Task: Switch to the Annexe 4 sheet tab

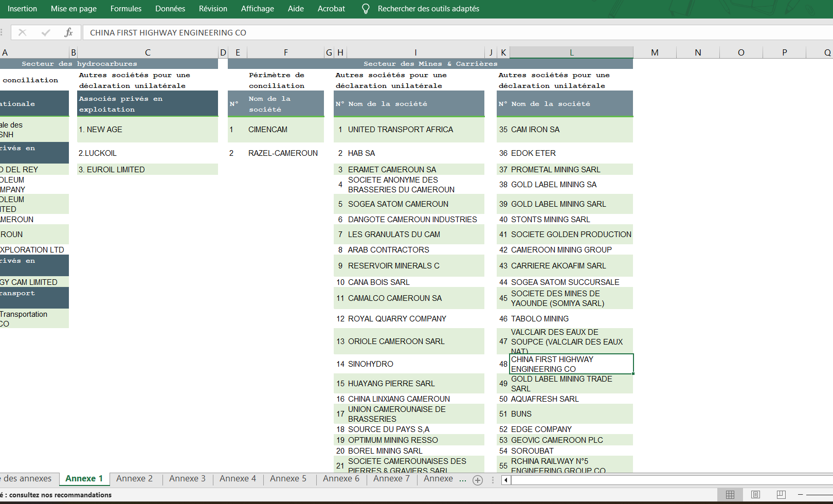Action: (x=238, y=479)
